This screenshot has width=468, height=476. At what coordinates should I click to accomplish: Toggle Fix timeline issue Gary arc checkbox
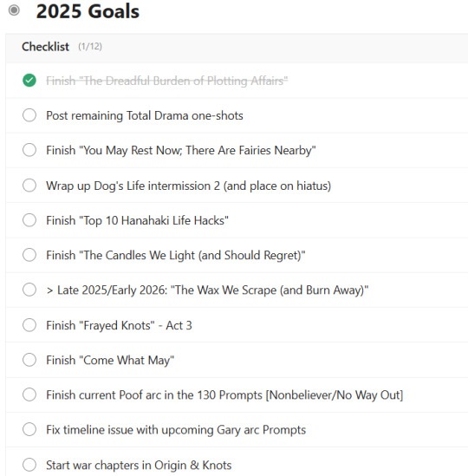pos(29,429)
